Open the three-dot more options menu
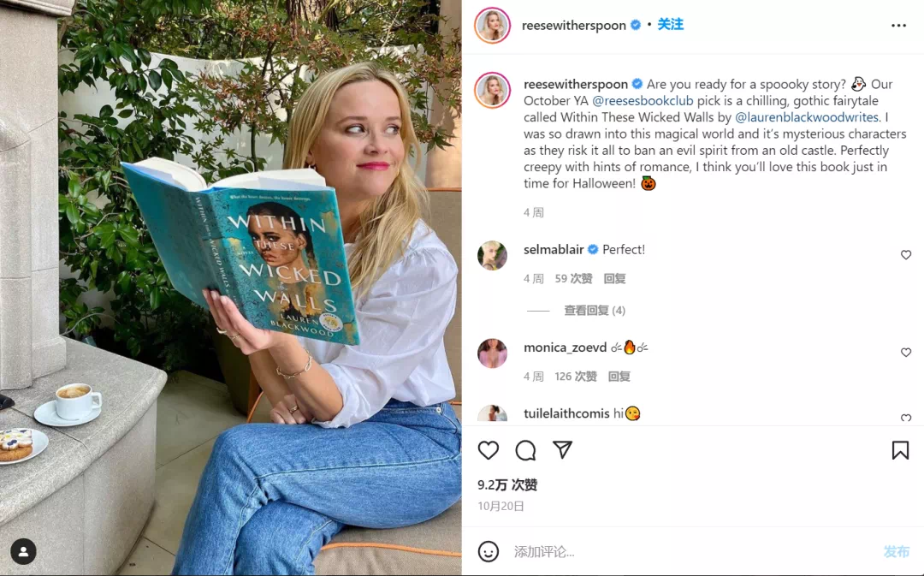The height and width of the screenshot is (576, 924). click(x=898, y=26)
